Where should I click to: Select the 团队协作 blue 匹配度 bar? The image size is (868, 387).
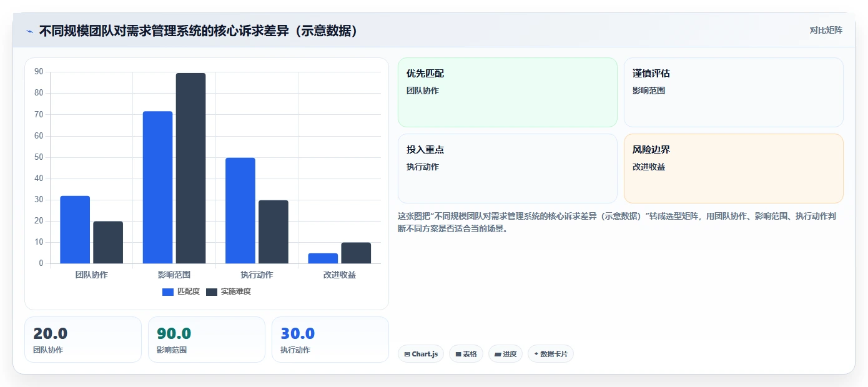[75, 230]
